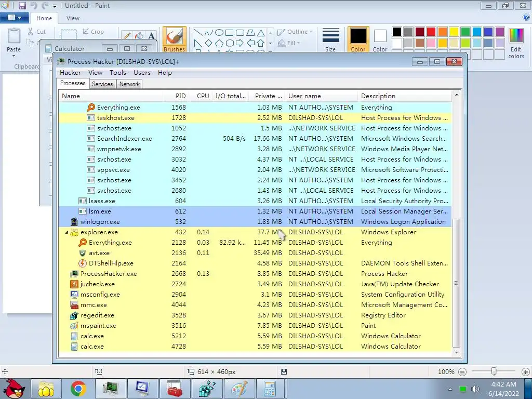Sort processes by PID column header
This screenshot has width=532, height=399.
pos(176,96)
